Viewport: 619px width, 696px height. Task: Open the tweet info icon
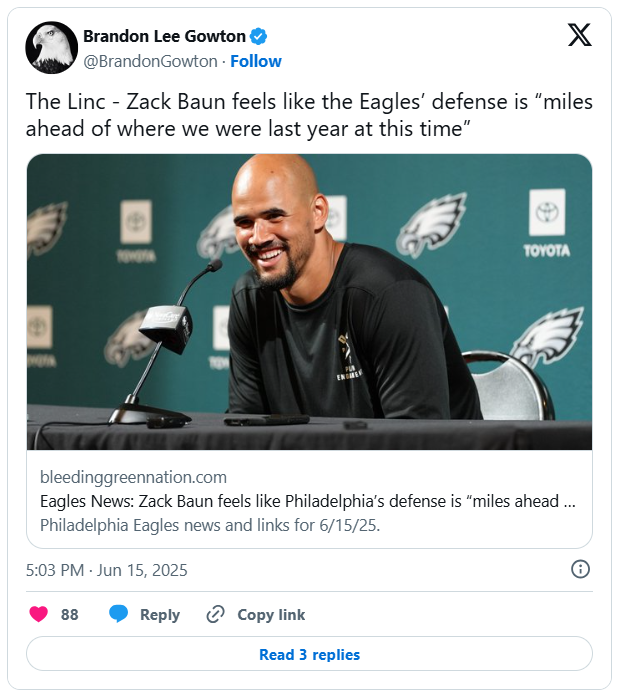580,569
